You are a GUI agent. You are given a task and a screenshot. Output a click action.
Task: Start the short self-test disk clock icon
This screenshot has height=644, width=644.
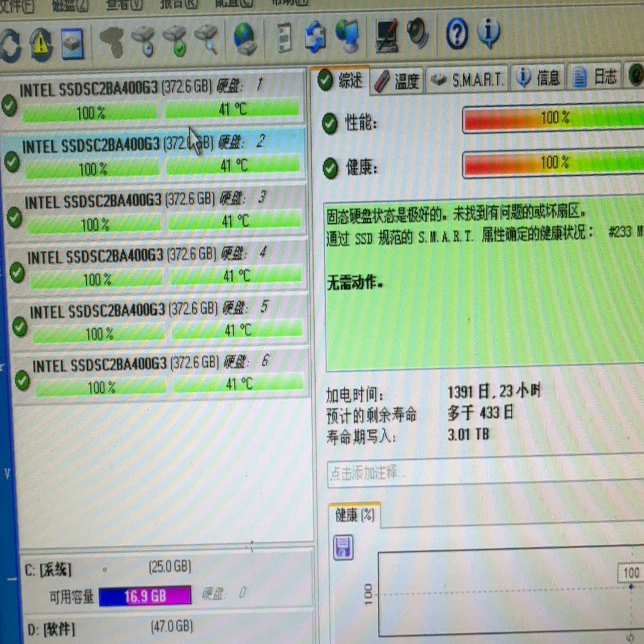(x=144, y=41)
